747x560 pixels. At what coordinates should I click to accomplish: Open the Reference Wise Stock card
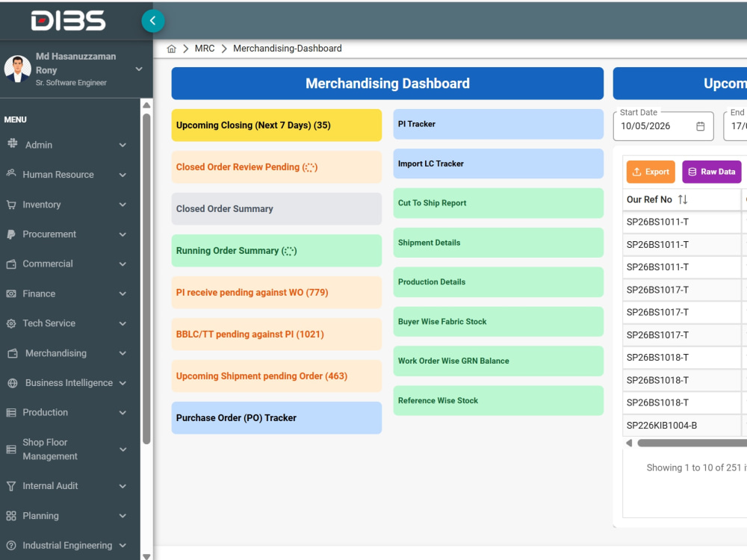(498, 400)
